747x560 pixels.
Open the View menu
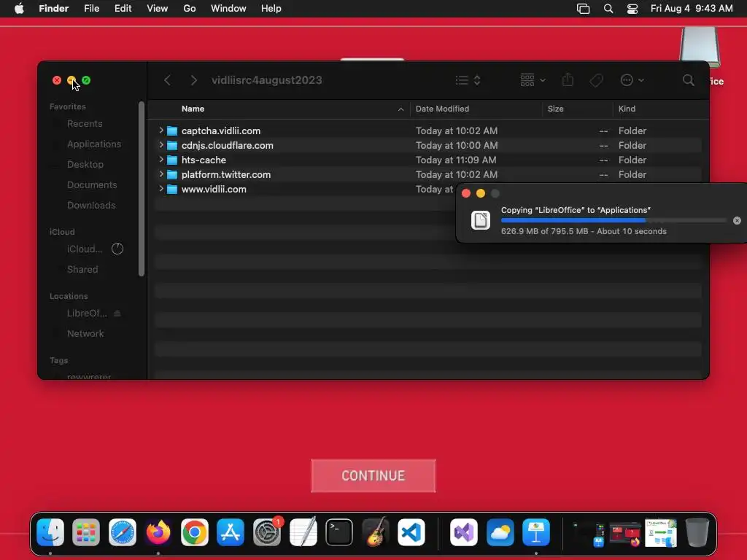click(x=158, y=9)
